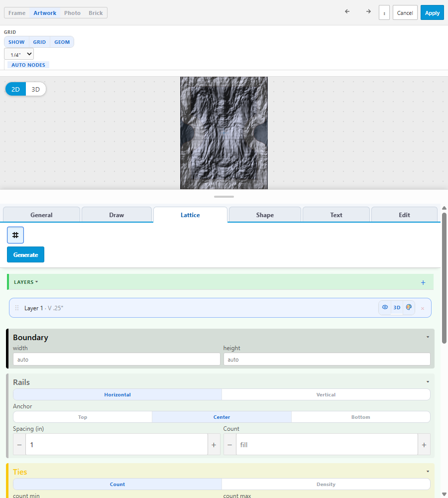Select the Photo mode tab
448x498 pixels.
coord(72,13)
